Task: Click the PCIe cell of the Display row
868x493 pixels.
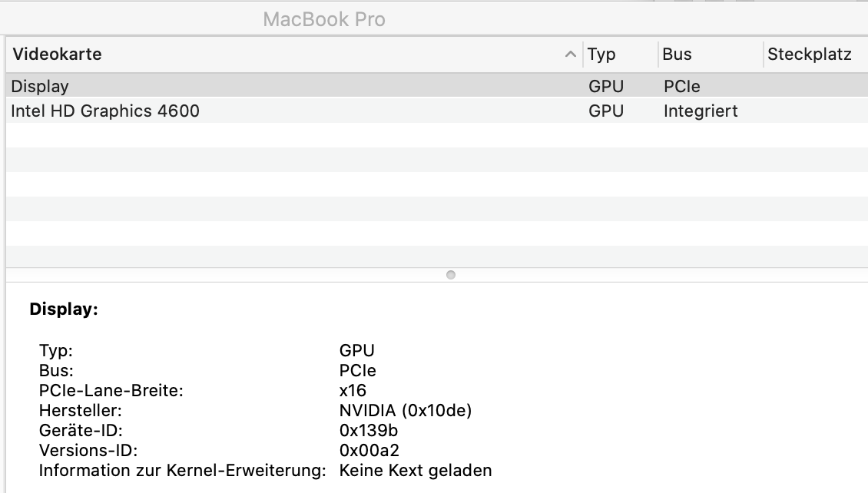Action: 682,87
